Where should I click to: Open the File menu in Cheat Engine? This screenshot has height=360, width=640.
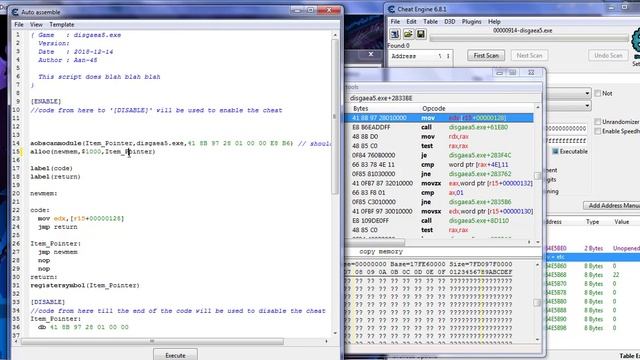pyautogui.click(x=395, y=22)
